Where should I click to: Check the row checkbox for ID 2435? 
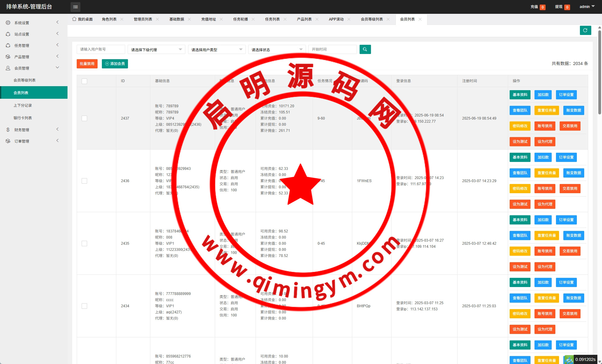tap(84, 243)
